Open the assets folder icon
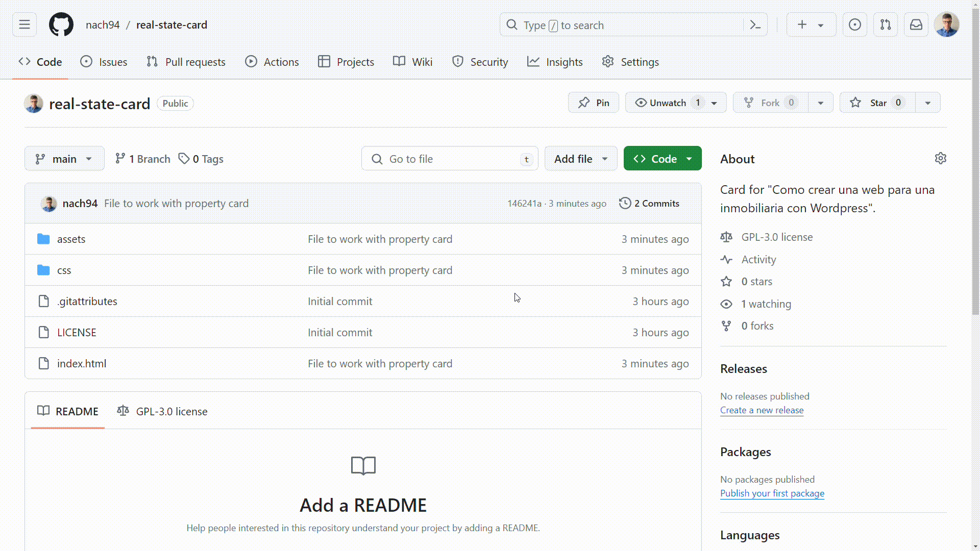980x551 pixels. tap(43, 239)
